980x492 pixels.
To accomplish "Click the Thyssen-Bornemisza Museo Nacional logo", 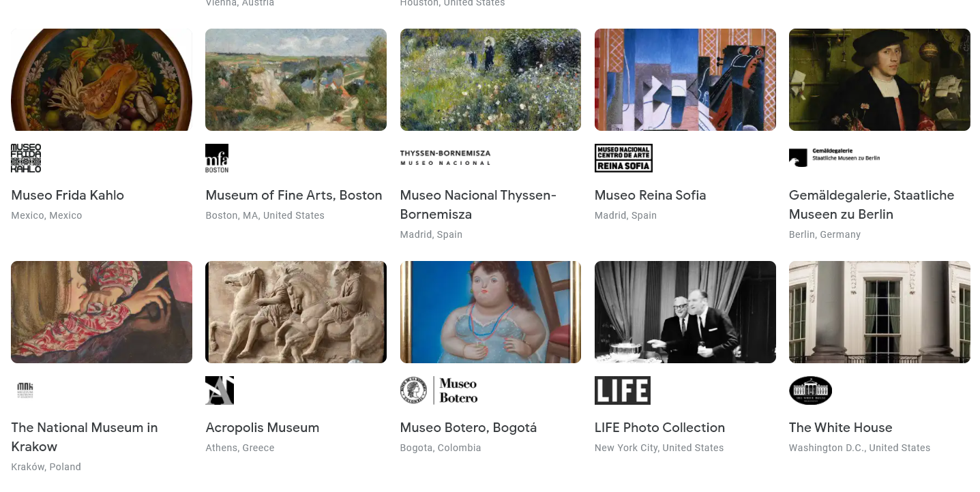I will pos(445,158).
